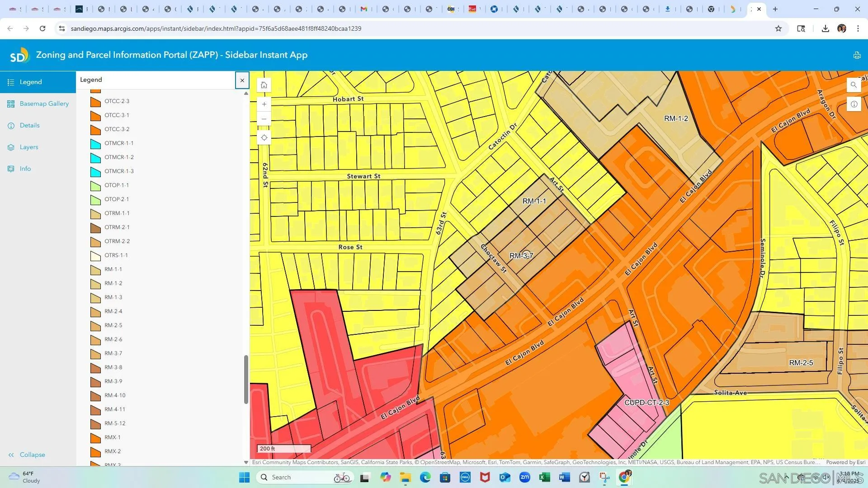
Task: Click the legend panel scrollbar thumb
Action: tap(246, 380)
